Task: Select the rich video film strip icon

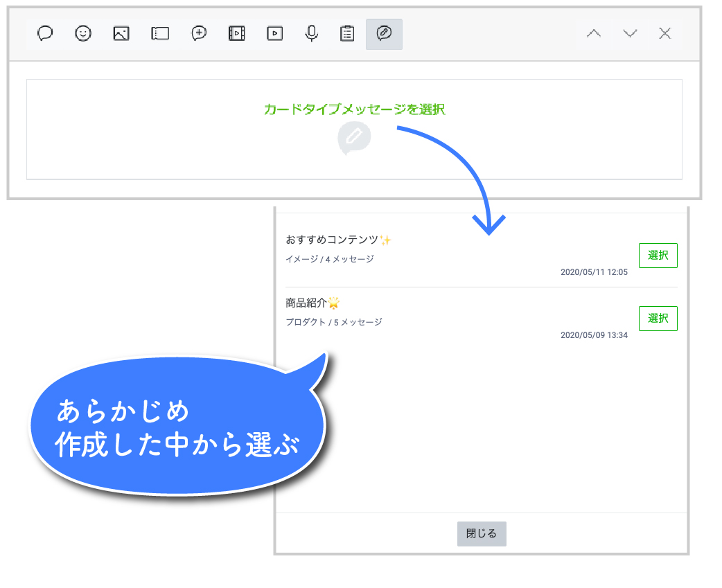Action: 237,33
